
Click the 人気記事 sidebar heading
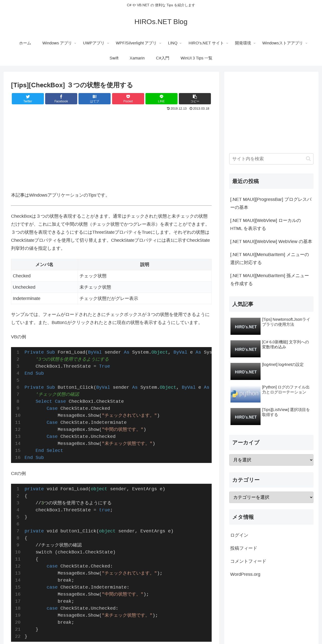(271, 304)
